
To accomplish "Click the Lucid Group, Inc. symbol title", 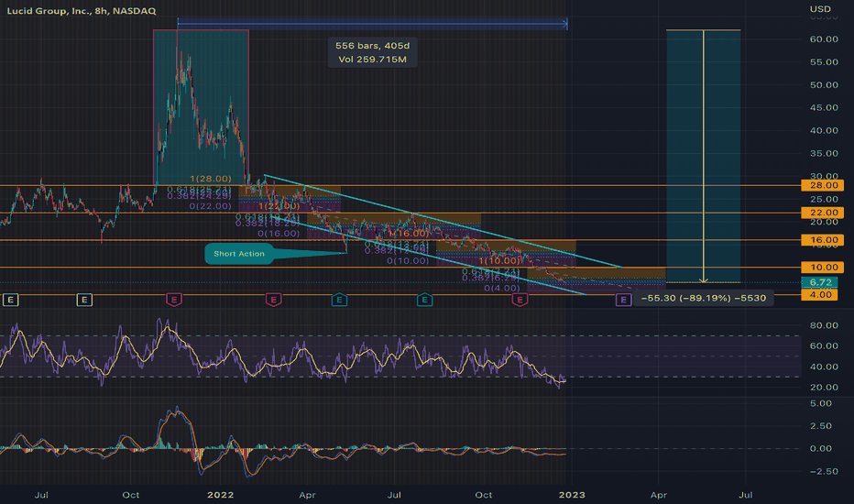I will pos(82,11).
